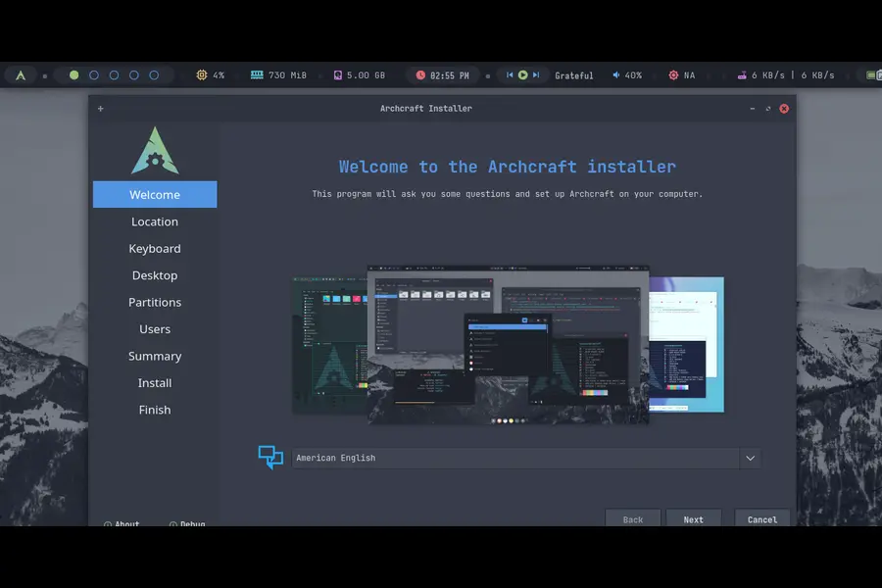
Task: Click the battery icon in the panel
Action: [x=873, y=74]
